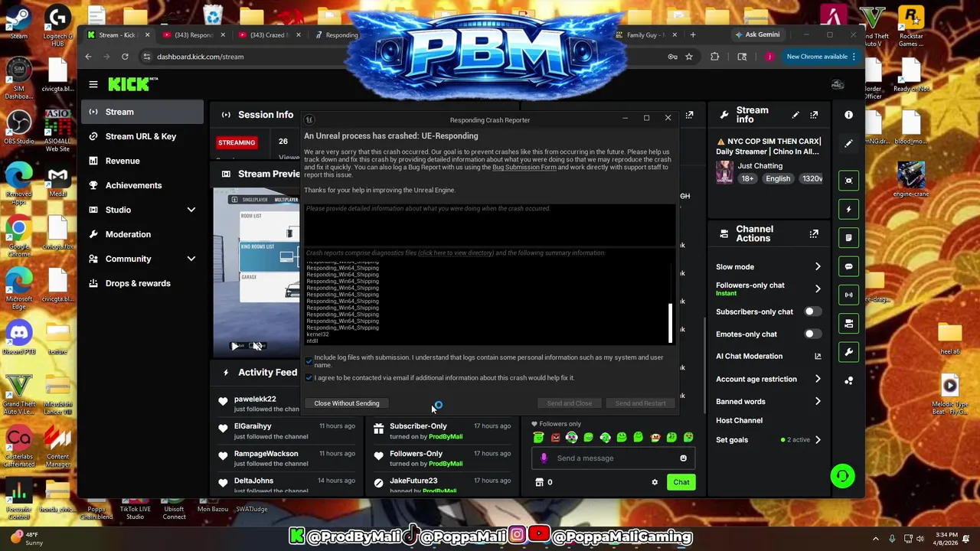Open Account age restriction chevron
The width and height of the screenshot is (980, 551).
click(x=818, y=379)
